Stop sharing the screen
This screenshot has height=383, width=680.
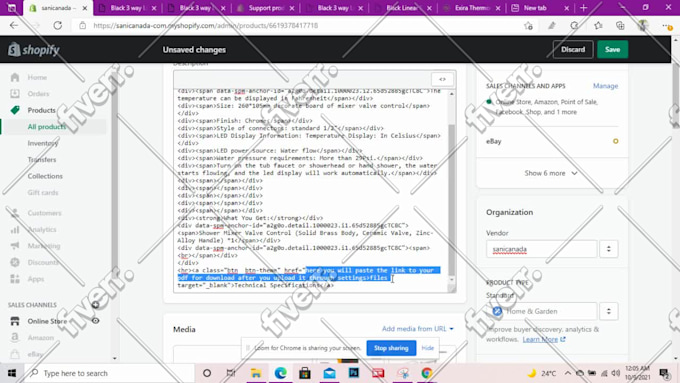(391, 348)
